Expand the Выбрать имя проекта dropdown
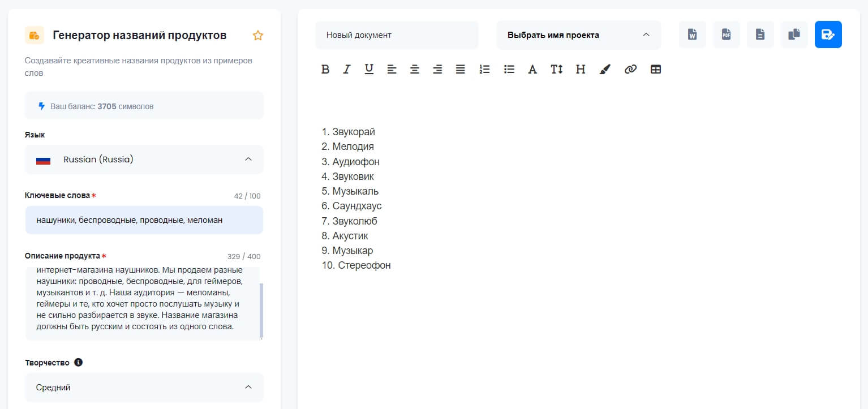 (x=578, y=35)
